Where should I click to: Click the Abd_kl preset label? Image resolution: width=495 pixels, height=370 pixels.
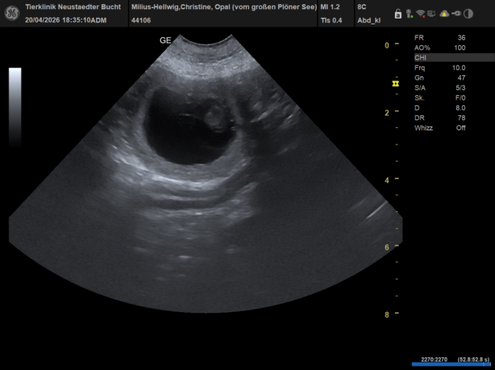[369, 20]
